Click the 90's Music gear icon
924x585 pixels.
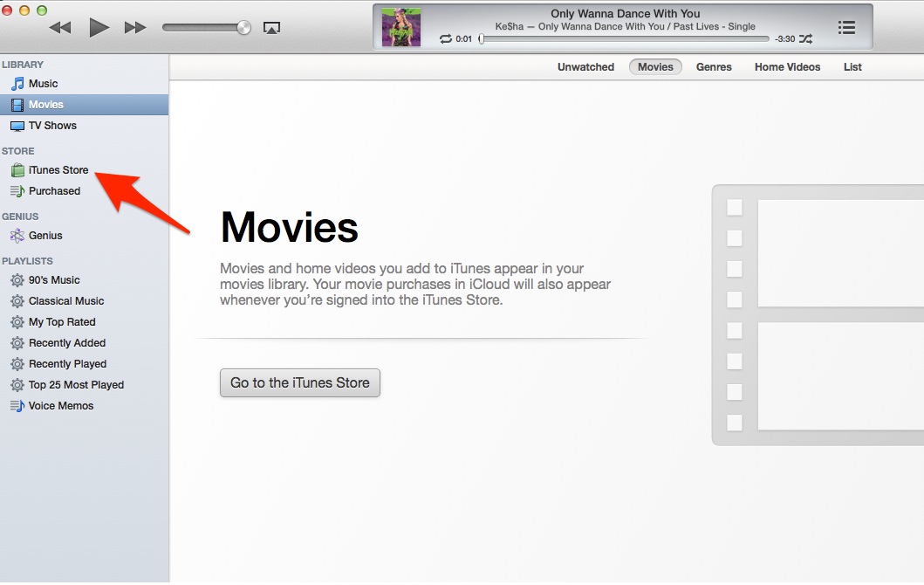[17, 280]
